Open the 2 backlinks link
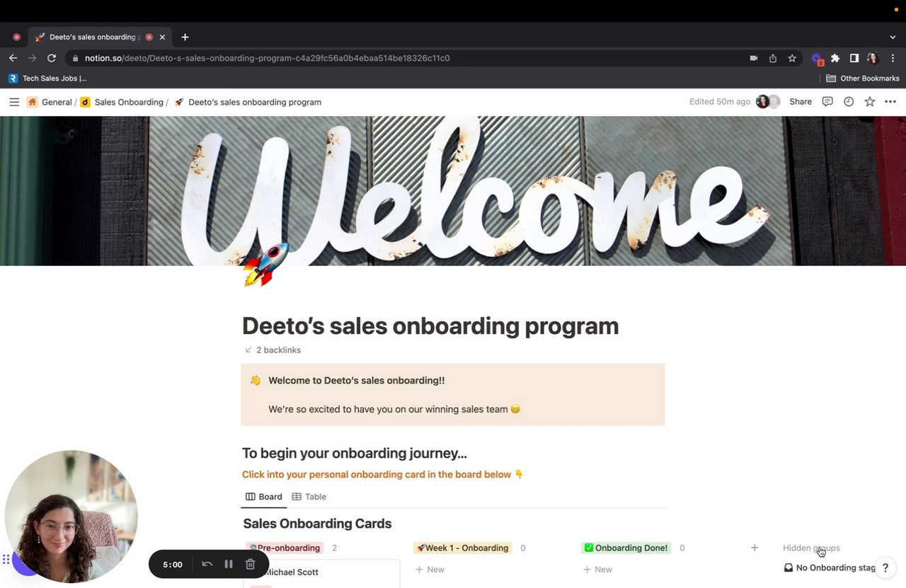Image resolution: width=906 pixels, height=588 pixels. coord(273,350)
